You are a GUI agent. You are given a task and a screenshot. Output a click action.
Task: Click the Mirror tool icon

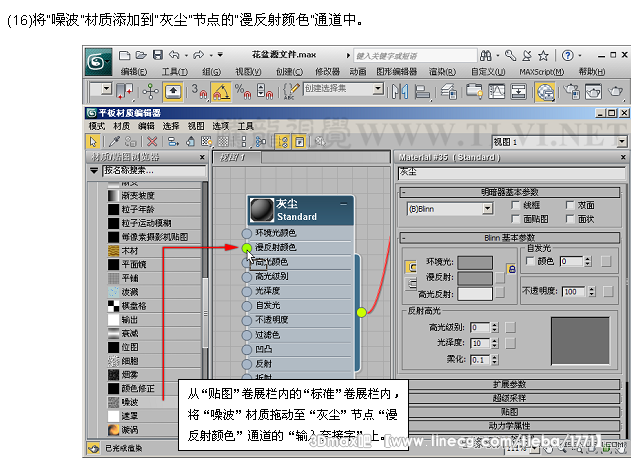click(400, 91)
